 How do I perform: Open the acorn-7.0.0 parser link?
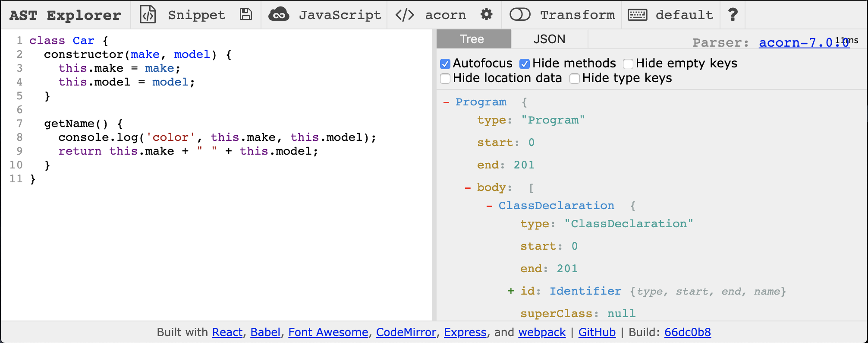pyautogui.click(x=804, y=42)
